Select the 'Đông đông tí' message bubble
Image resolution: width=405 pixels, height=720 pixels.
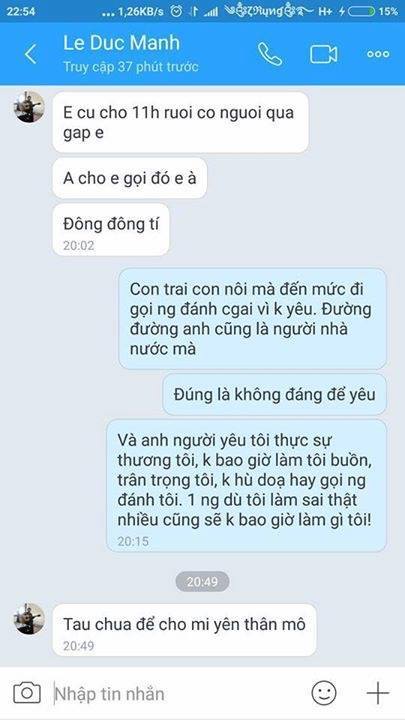pyautogui.click(x=111, y=230)
